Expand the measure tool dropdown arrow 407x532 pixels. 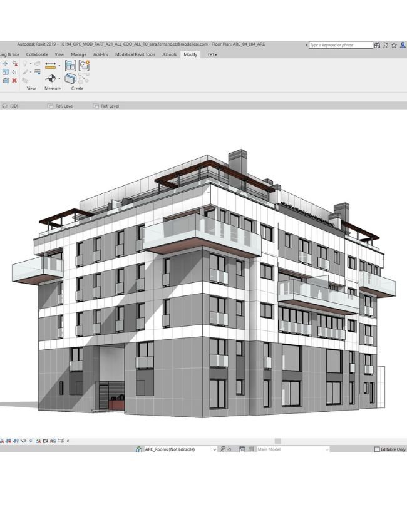coord(59,66)
